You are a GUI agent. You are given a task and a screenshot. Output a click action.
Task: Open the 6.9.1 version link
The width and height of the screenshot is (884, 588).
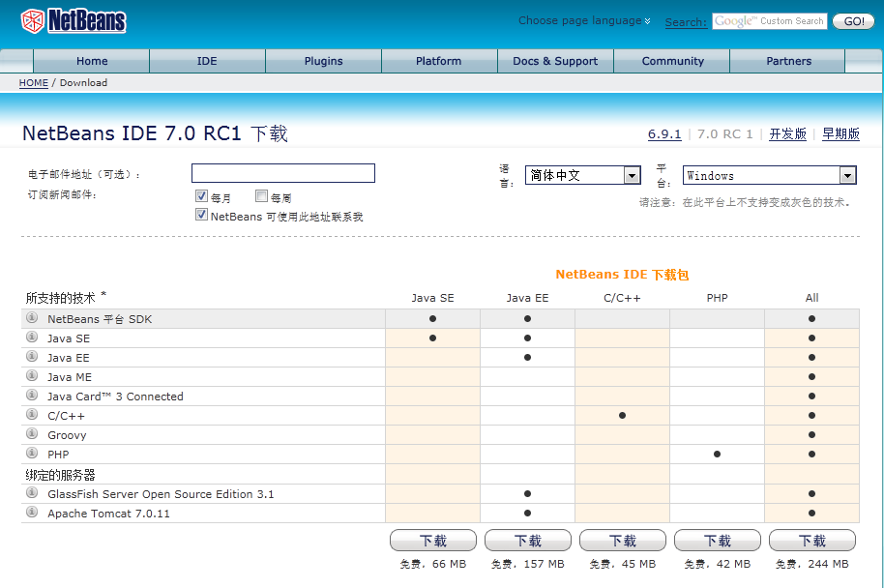664,134
